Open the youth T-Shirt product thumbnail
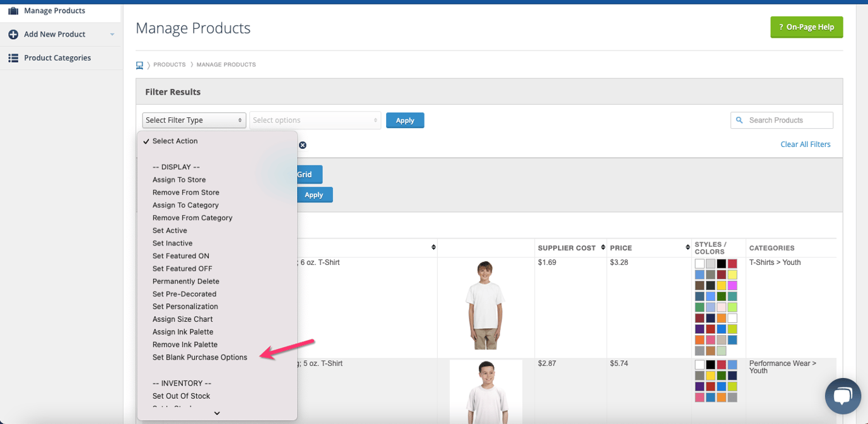 coord(485,305)
